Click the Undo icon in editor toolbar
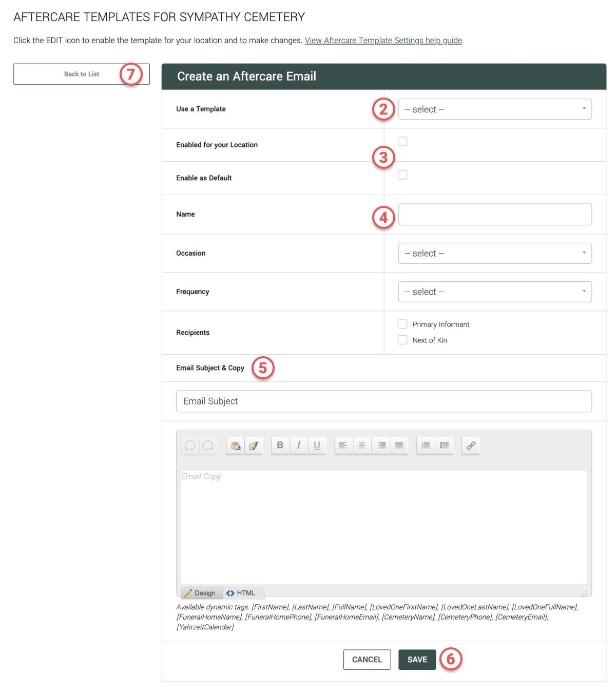The height and width of the screenshot is (693, 616). [x=190, y=445]
